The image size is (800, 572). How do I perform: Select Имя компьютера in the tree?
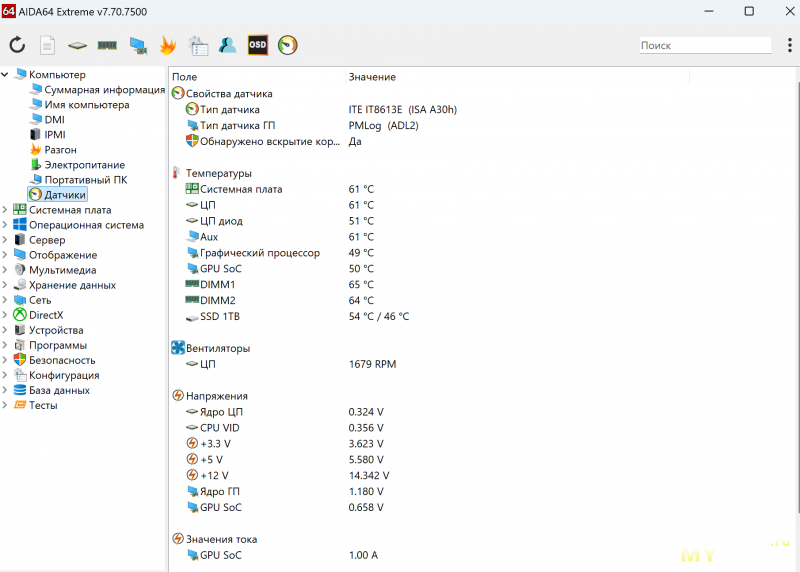pos(79,105)
